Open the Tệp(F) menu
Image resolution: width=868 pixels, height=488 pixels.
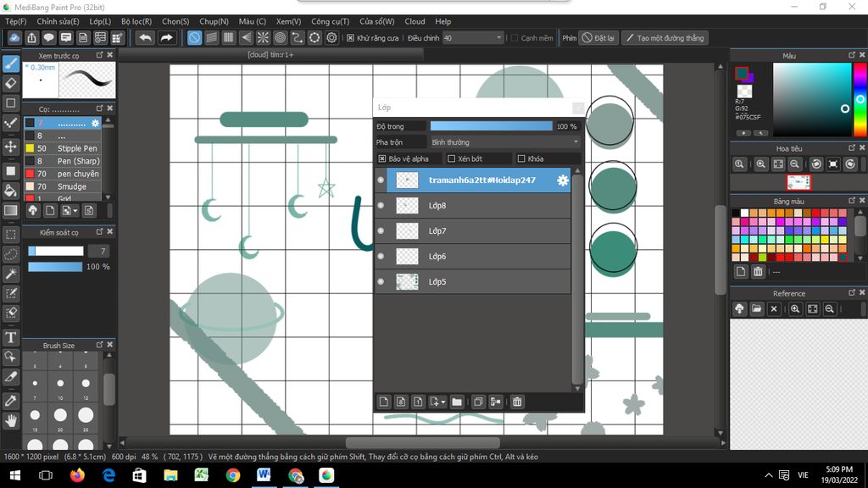coord(15,21)
